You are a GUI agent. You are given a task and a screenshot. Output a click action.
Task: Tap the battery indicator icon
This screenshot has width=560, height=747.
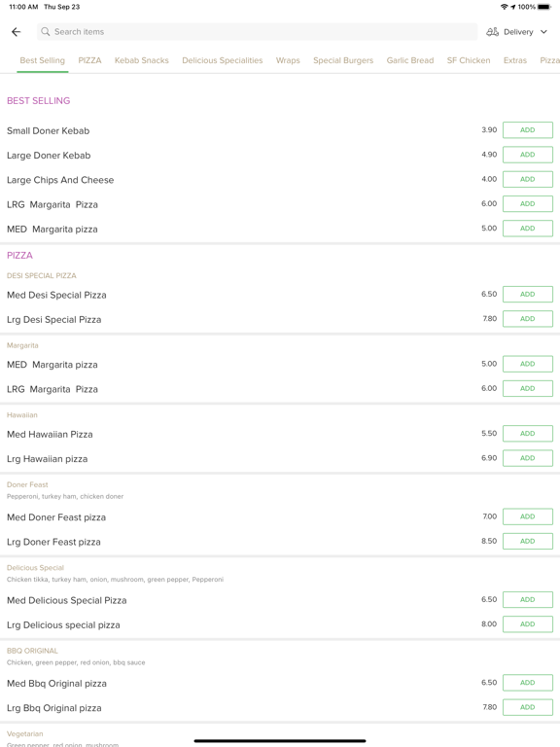tap(544, 7)
